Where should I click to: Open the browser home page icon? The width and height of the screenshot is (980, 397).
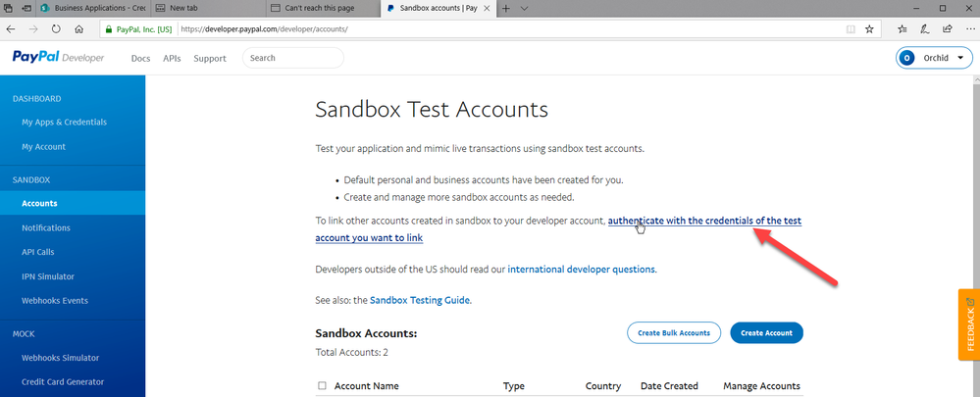[78, 28]
